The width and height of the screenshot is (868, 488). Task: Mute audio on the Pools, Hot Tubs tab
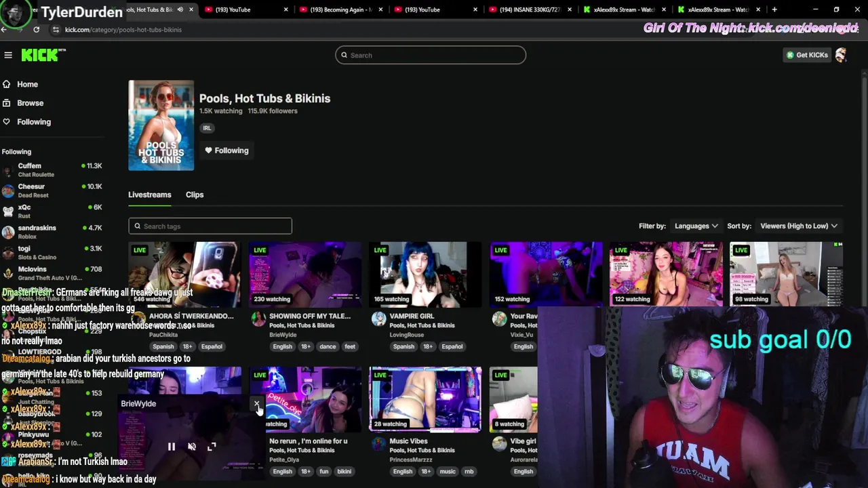pyautogui.click(x=180, y=9)
